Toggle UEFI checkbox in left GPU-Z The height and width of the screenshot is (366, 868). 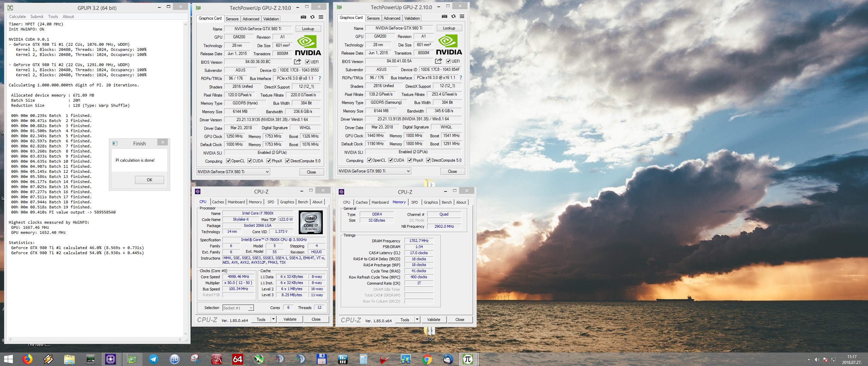point(307,62)
